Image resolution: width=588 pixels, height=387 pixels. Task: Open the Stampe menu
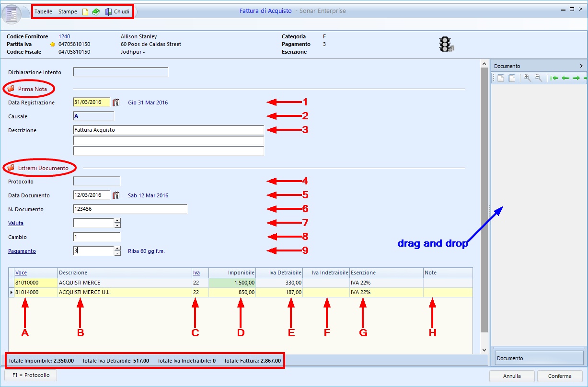click(x=68, y=11)
